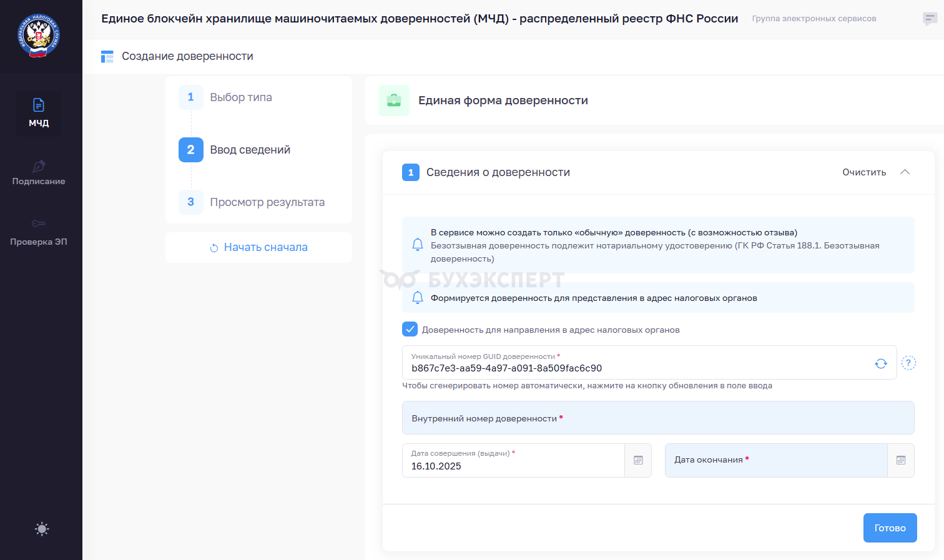The height and width of the screenshot is (560, 944).
Task: Click the Очистить link
Action: 864,172
